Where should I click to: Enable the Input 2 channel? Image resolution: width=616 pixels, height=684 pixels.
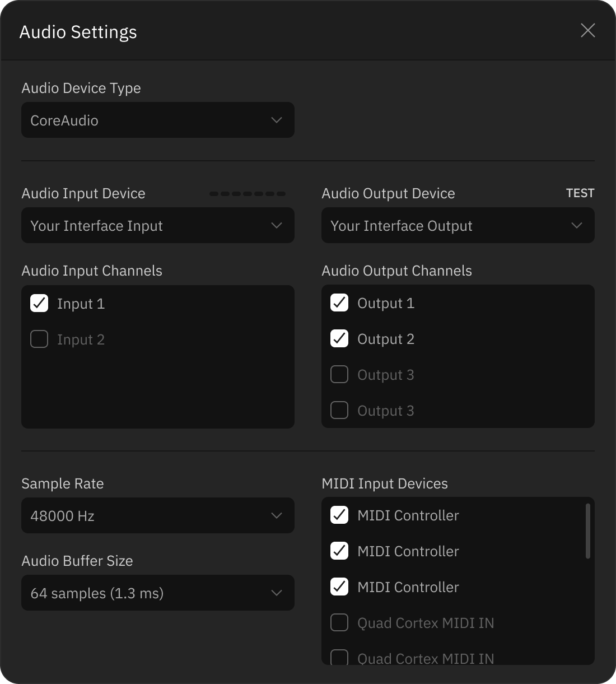39,339
